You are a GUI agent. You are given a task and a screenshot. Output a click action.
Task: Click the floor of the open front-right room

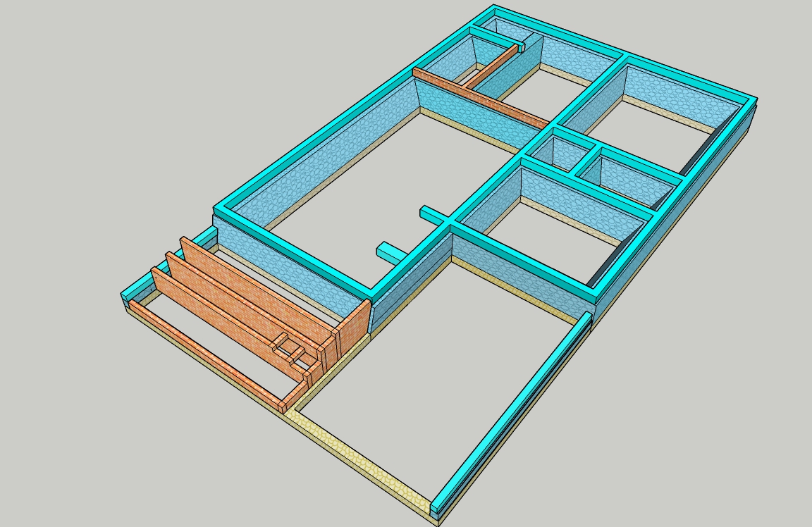point(437,366)
